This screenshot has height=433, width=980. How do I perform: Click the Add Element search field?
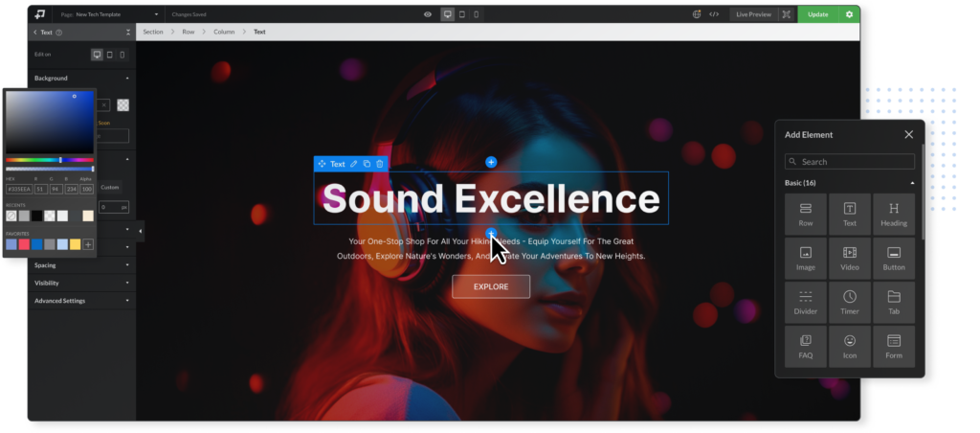click(850, 162)
